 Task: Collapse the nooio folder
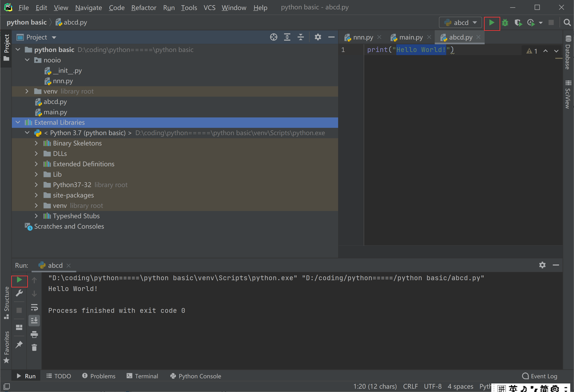pyautogui.click(x=27, y=60)
